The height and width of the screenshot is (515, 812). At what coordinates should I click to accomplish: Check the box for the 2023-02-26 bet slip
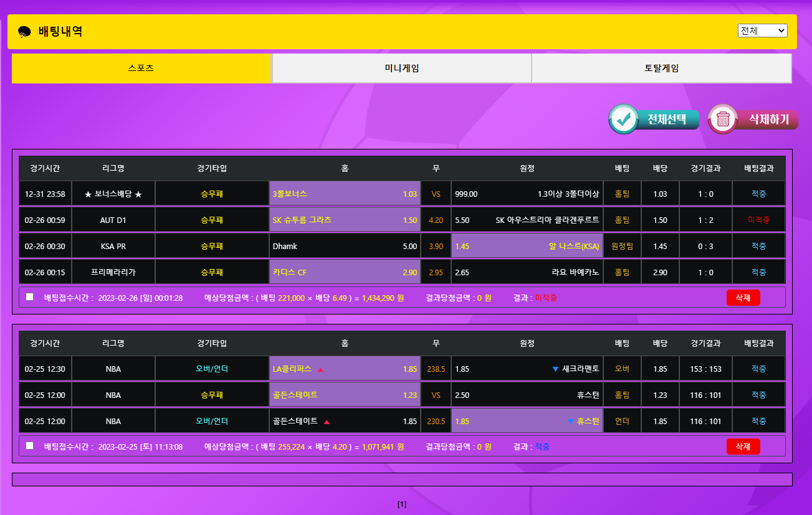click(30, 297)
